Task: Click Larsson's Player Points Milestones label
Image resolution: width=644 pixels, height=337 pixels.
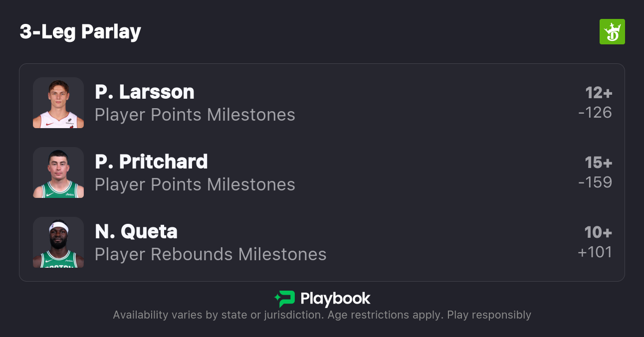Action: (195, 115)
